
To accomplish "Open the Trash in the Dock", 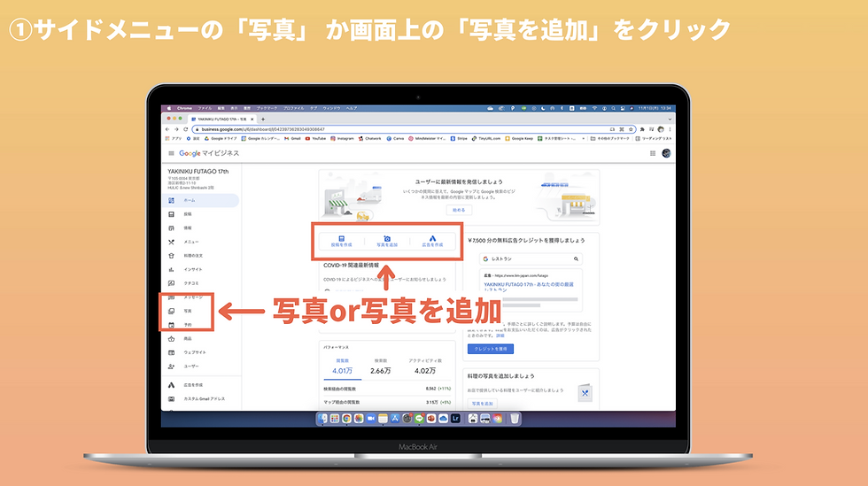I will (515, 419).
